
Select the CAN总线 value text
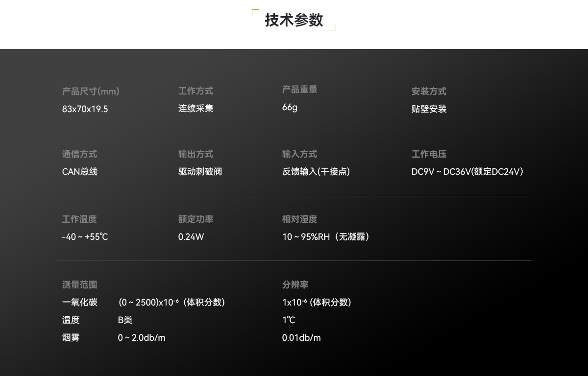click(79, 172)
